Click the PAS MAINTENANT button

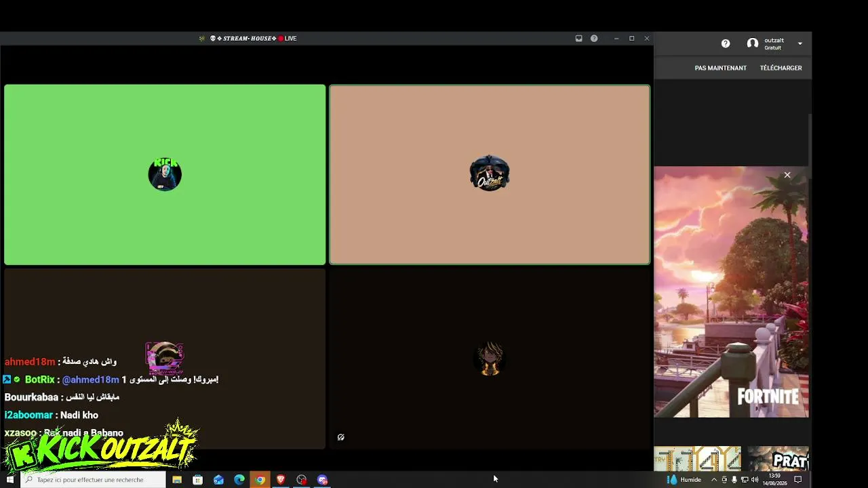click(x=720, y=68)
